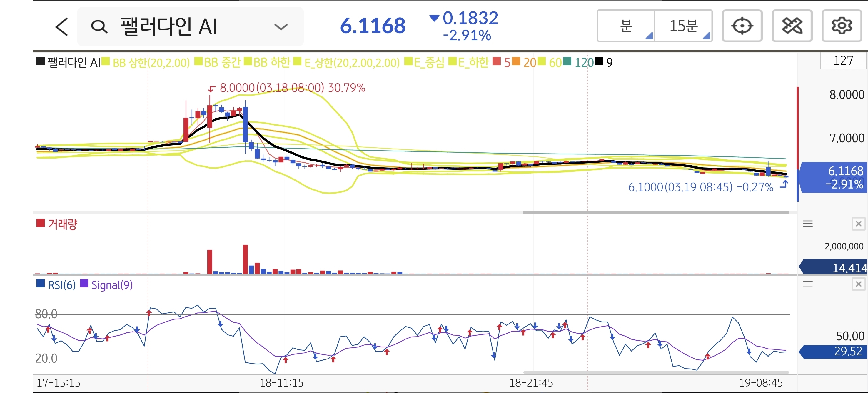The image size is (868, 393).
Task: Click the 127 candle count field
Action: 843,61
